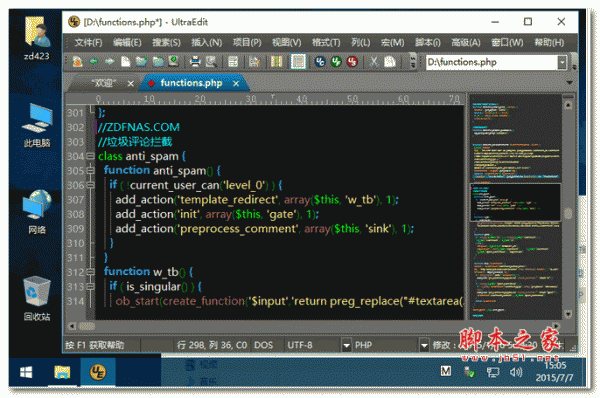
Task: Click the DOS line-ending status entry
Action: click(263, 345)
